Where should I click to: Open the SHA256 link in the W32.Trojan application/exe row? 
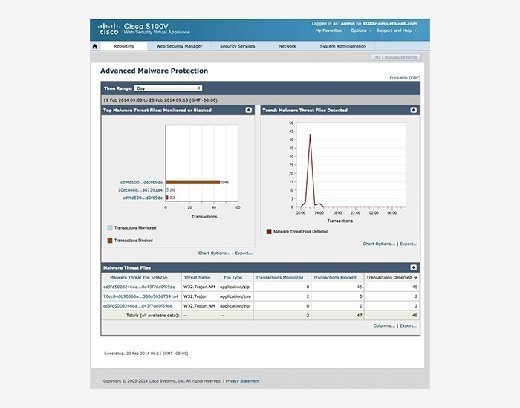(x=141, y=296)
